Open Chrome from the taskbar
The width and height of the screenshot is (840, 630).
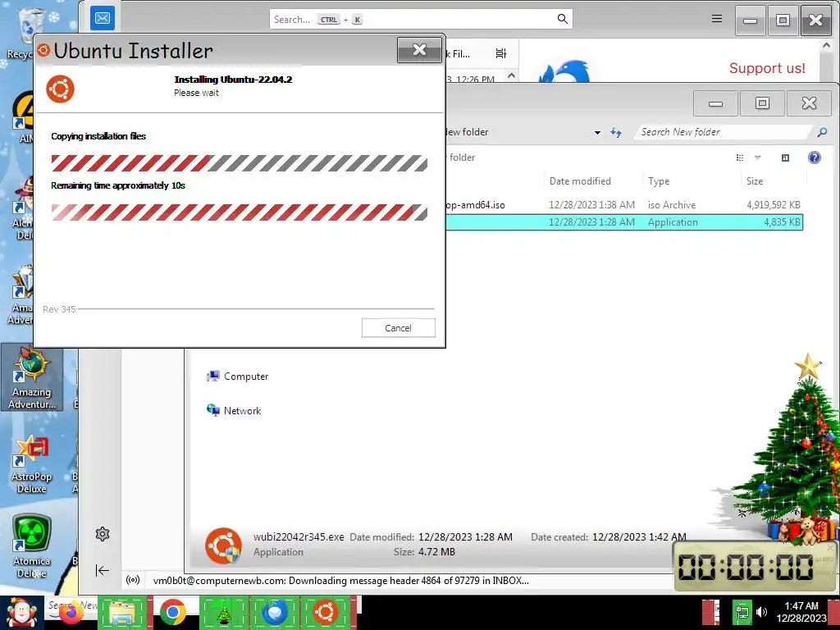pos(172,613)
